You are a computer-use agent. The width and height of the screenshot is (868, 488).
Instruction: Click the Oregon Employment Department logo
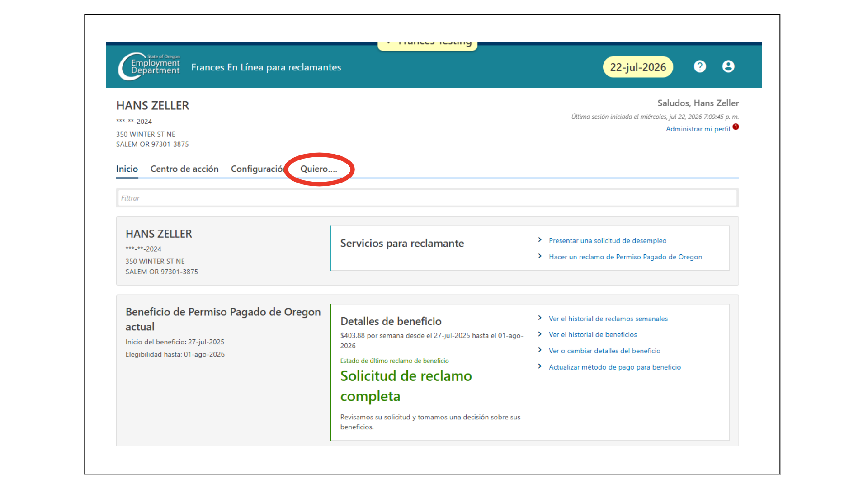tap(149, 66)
